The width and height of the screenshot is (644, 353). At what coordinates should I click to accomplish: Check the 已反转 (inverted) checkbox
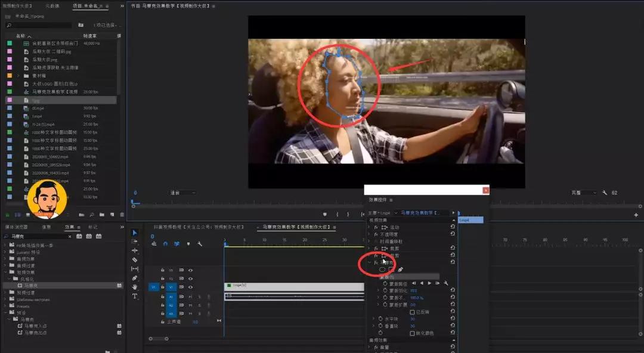click(x=413, y=312)
